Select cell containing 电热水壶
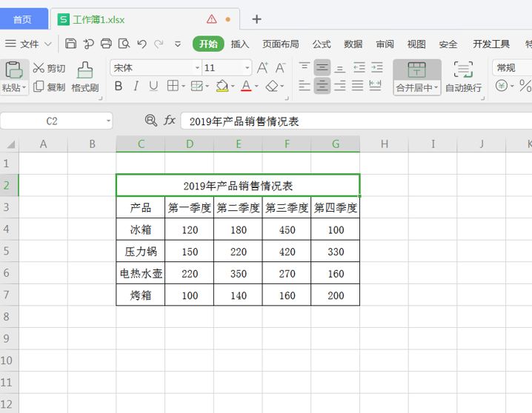This screenshot has width=532, height=413. point(141,273)
